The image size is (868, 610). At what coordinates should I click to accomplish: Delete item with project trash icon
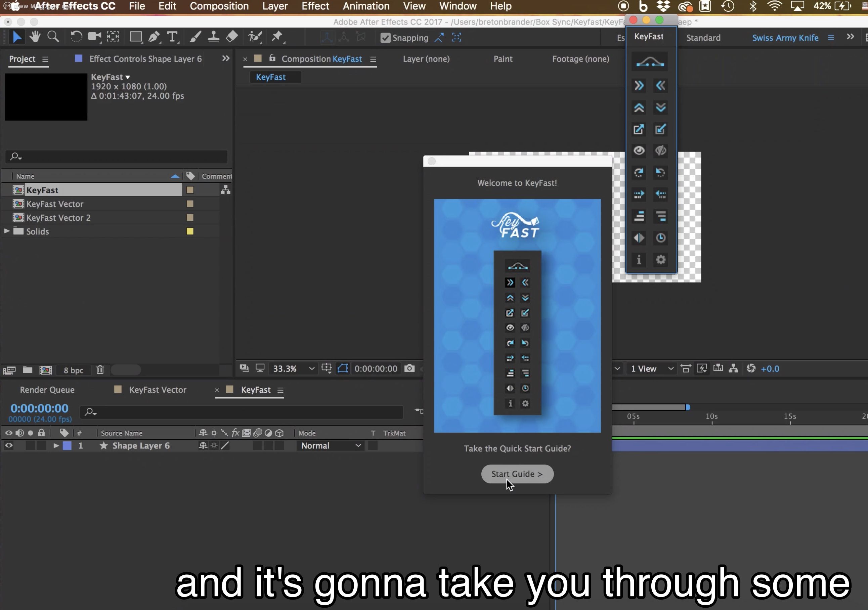click(100, 370)
